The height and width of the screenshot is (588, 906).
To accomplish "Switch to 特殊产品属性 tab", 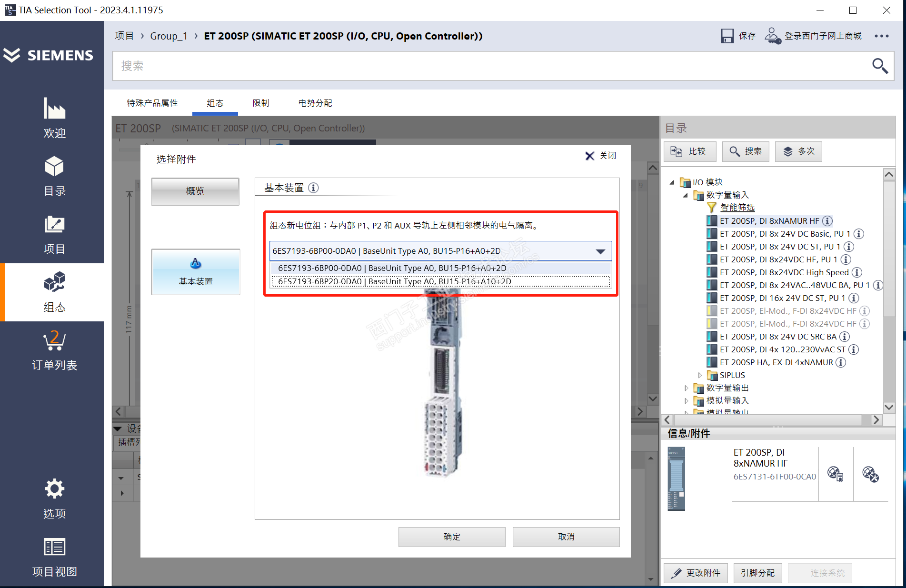I will 152,103.
